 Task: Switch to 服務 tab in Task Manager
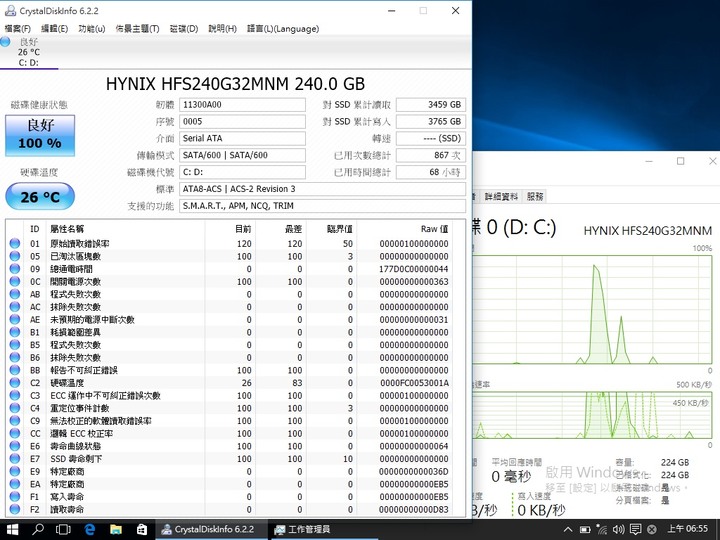pos(535,197)
